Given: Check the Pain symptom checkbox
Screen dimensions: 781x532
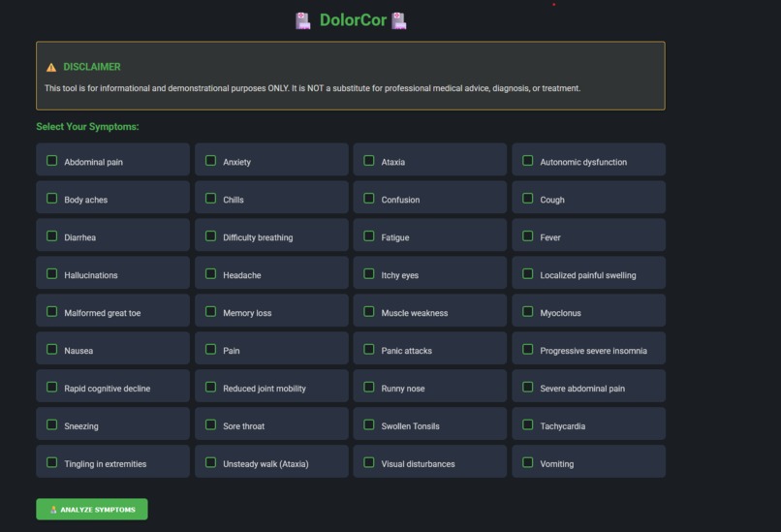Looking at the screenshot, I should pos(210,349).
